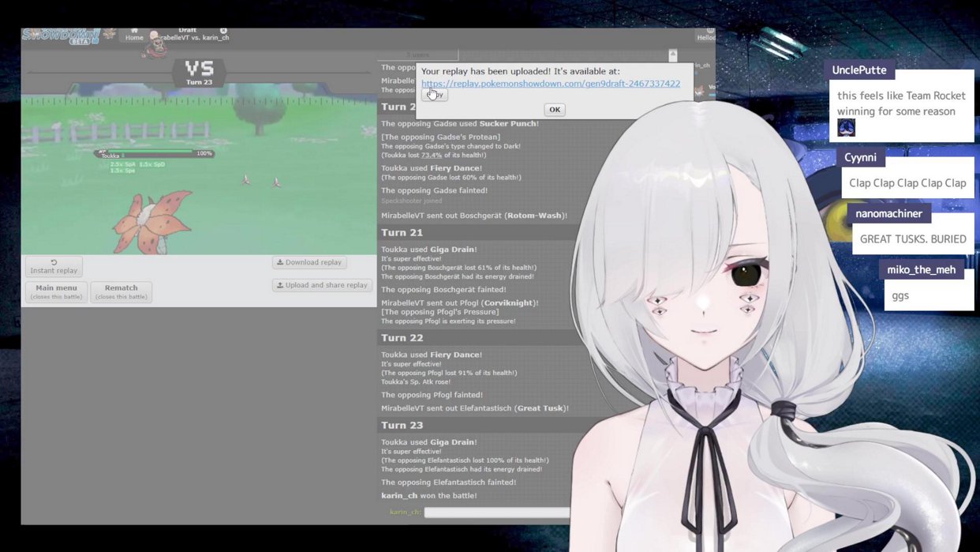980x552 pixels.
Task: Click the 73.4% damage text in log
Action: 431,156
